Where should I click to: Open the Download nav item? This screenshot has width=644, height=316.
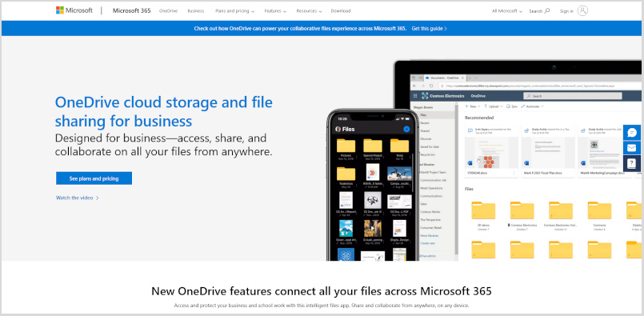click(341, 11)
